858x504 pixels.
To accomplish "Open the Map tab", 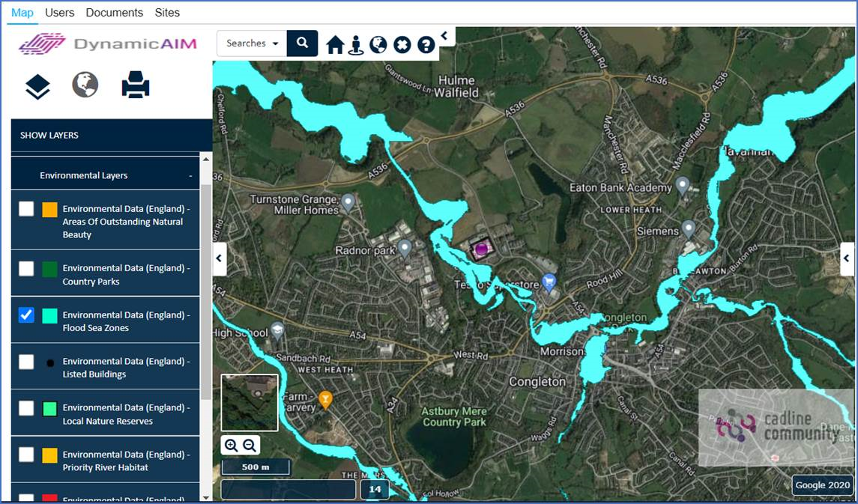I will [x=22, y=13].
